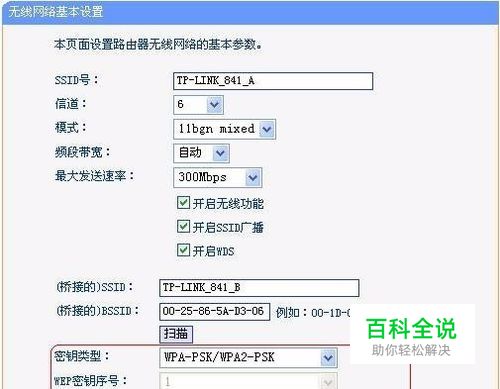The image size is (500, 389).
Task: Uncheck the 开启WDS checkbox
Action: point(183,250)
